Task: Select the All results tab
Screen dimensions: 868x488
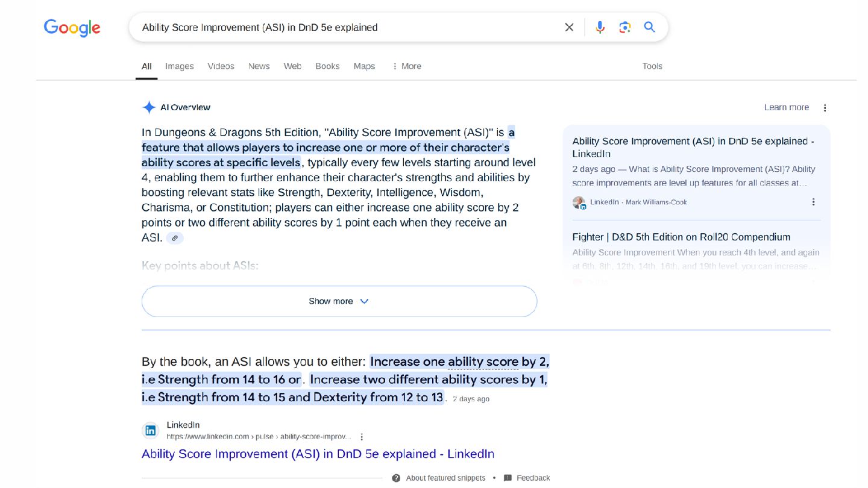Action: [146, 66]
